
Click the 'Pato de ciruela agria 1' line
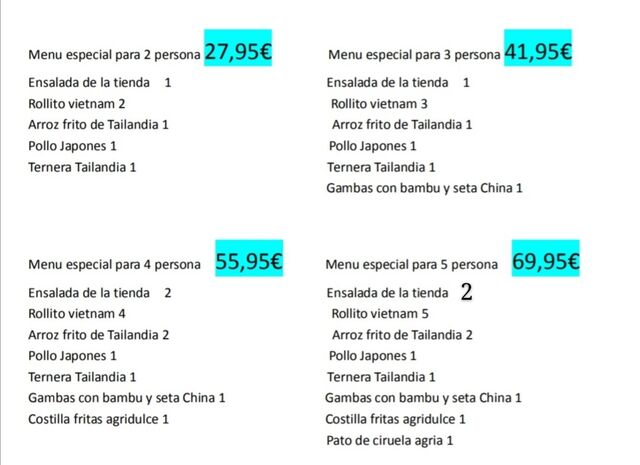click(390, 440)
